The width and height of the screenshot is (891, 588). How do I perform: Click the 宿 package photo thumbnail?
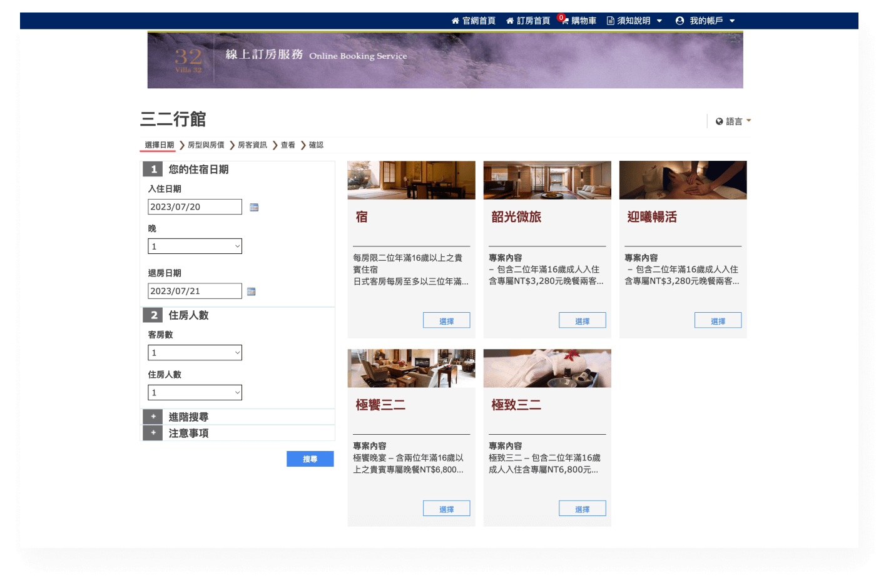pos(411,180)
